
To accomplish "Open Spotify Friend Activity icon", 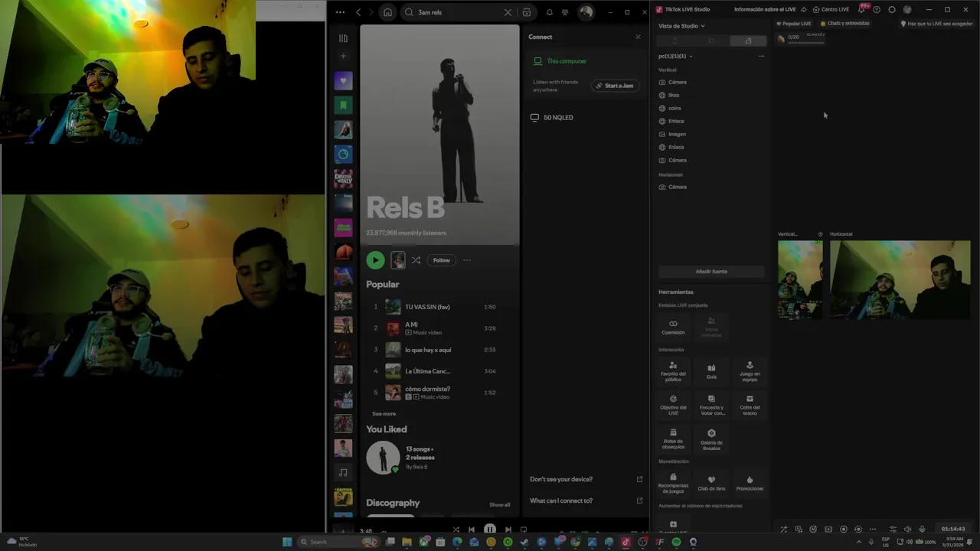I will (x=565, y=12).
